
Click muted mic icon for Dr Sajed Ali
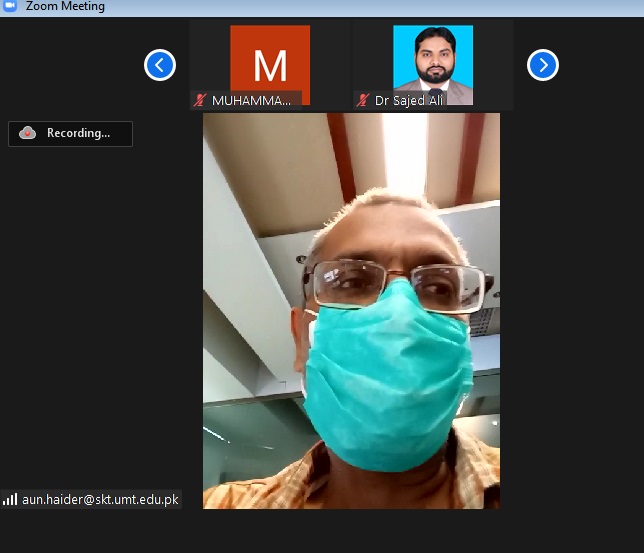click(363, 100)
